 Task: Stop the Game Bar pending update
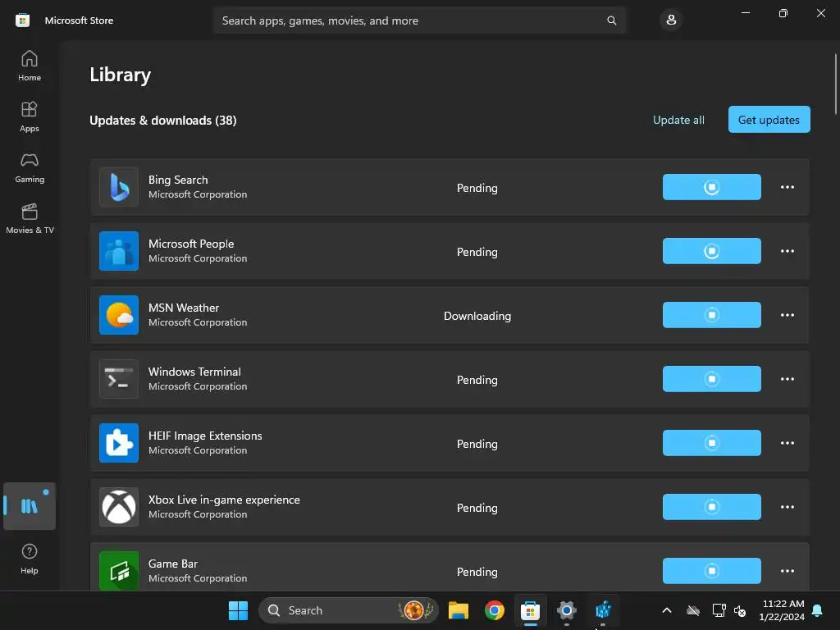(x=711, y=571)
